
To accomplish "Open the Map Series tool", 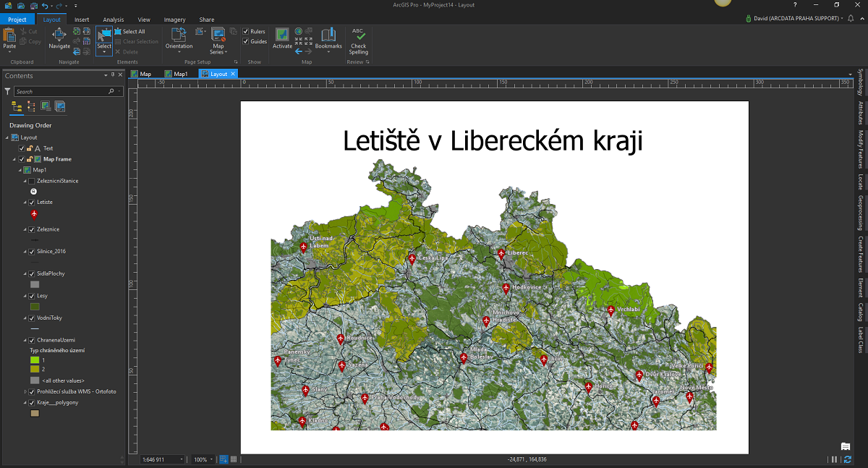I will click(218, 41).
